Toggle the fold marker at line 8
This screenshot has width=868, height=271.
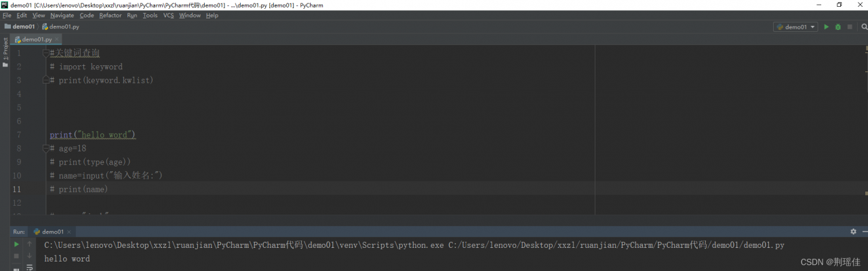pos(45,148)
